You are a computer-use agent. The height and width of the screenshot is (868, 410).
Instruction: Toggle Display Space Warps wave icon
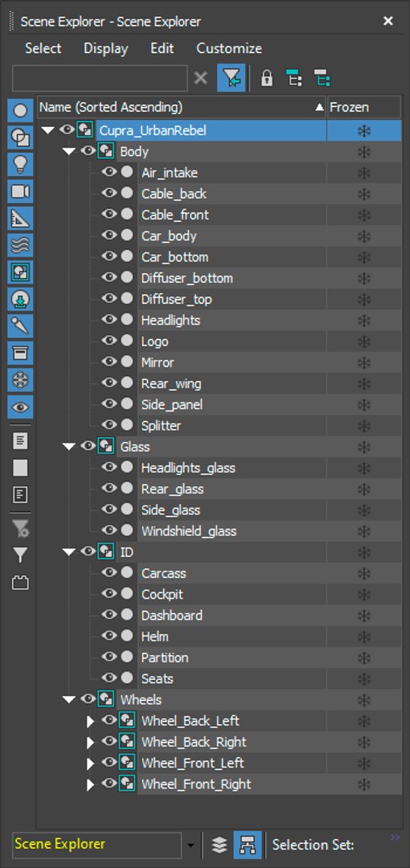coord(20,245)
